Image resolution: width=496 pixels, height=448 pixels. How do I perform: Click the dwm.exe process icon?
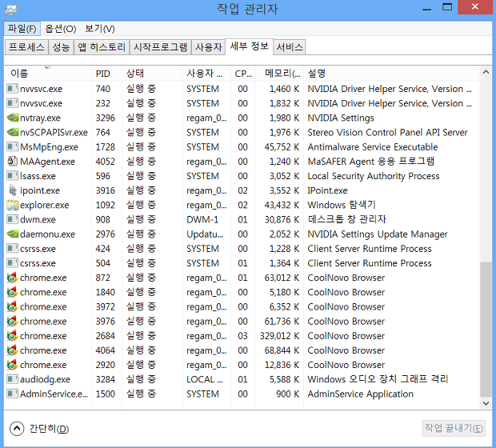(12, 219)
